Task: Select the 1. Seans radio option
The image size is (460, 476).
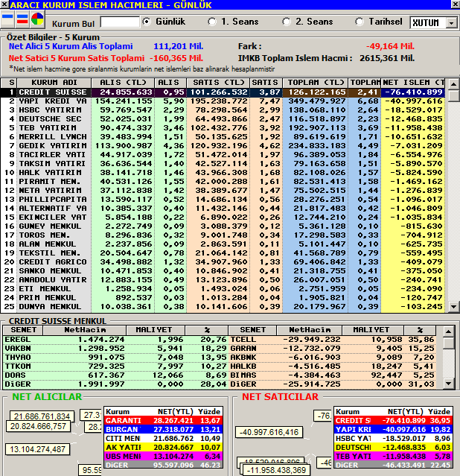Action: (212, 22)
